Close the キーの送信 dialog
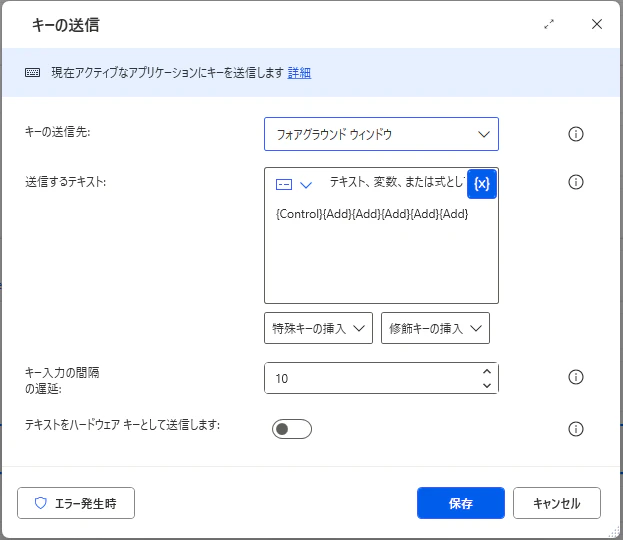 (x=597, y=24)
